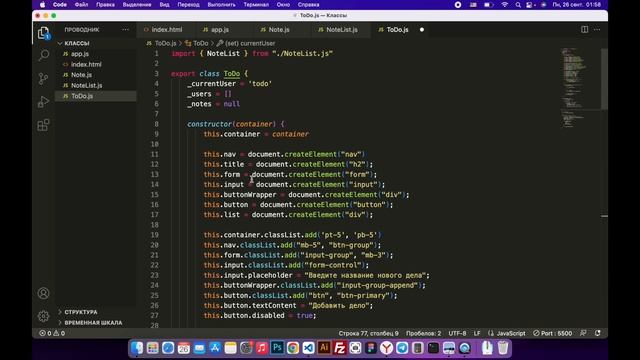Open the Accounts menu icon
The width and height of the screenshot is (640, 360).
[43, 293]
